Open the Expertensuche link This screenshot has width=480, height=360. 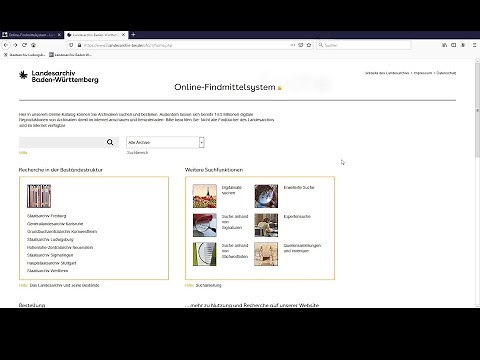point(297,217)
